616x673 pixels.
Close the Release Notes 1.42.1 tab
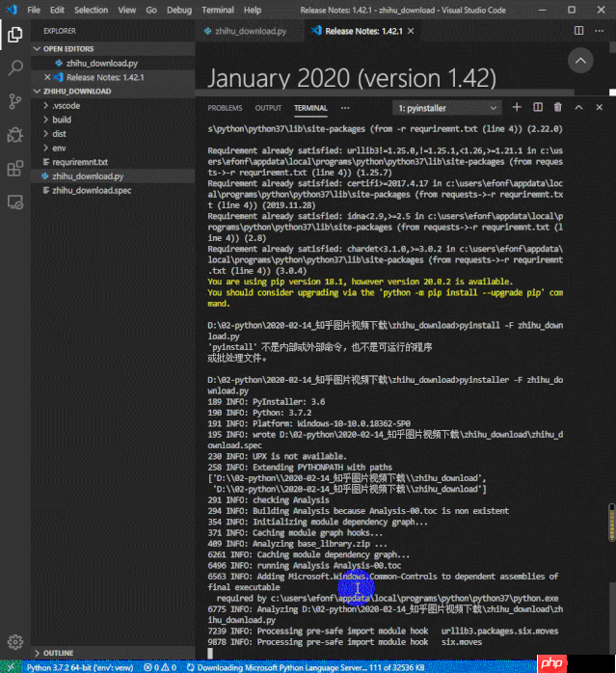[x=411, y=31]
